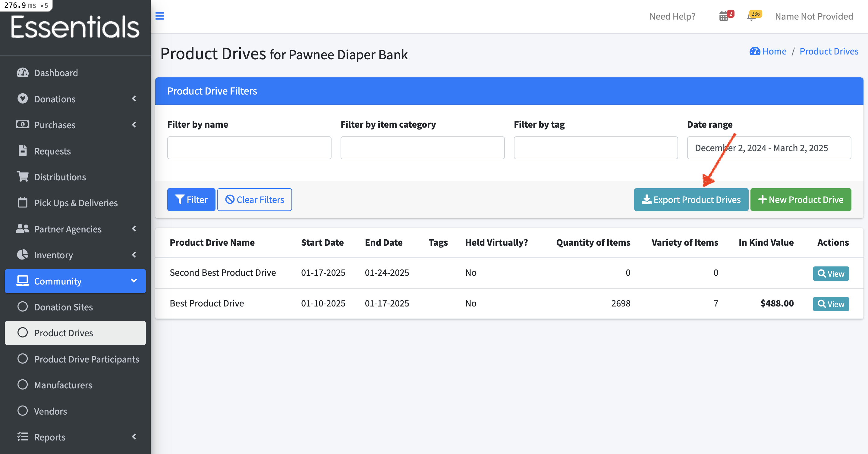This screenshot has height=454, width=868.
Task: Expand the Donations submenu chevron
Action: (x=134, y=99)
